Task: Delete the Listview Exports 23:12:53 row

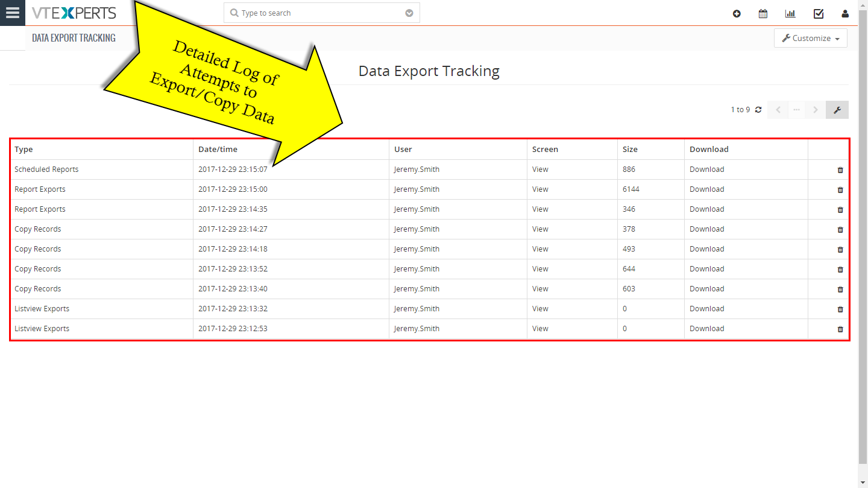Action: pos(840,329)
